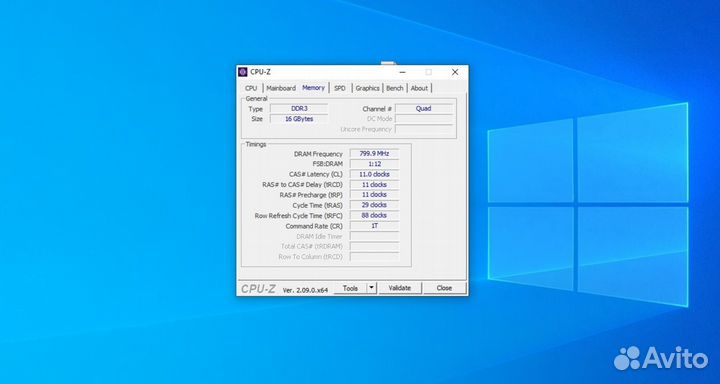
Task: Switch to the Graphics tab
Action: (x=367, y=88)
